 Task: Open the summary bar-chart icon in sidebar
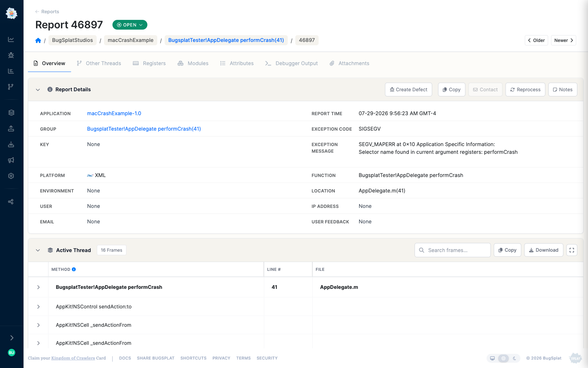click(x=11, y=71)
